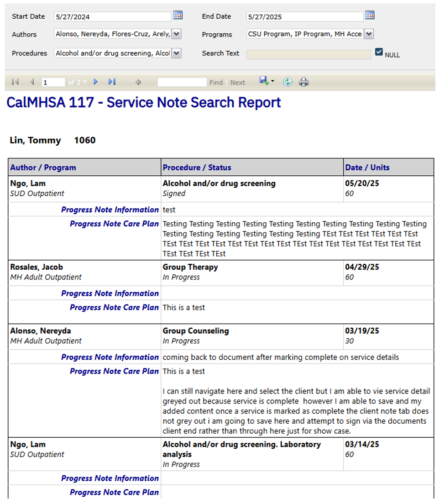Open the export save icon menu
This screenshot has width=439, height=504.
point(267,81)
